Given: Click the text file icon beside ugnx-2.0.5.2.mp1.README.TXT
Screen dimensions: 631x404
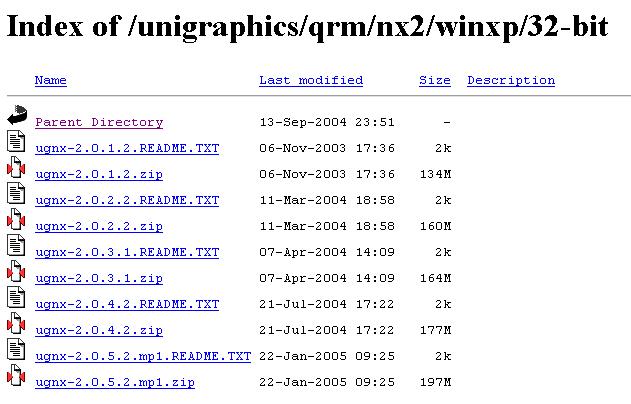Looking at the screenshot, I should click(16, 349).
